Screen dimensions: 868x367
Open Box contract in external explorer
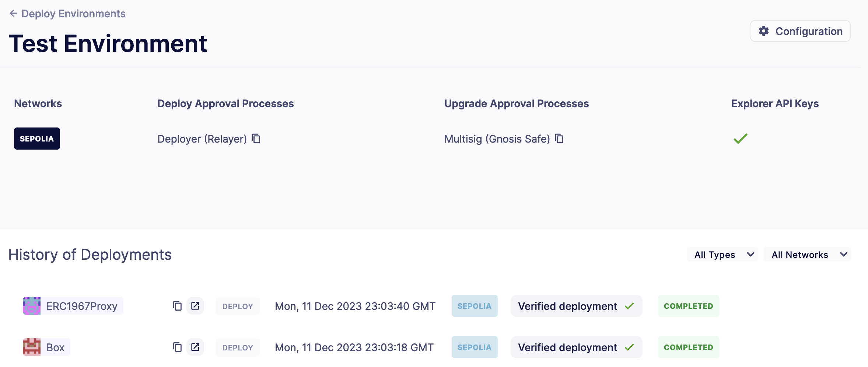tap(195, 347)
